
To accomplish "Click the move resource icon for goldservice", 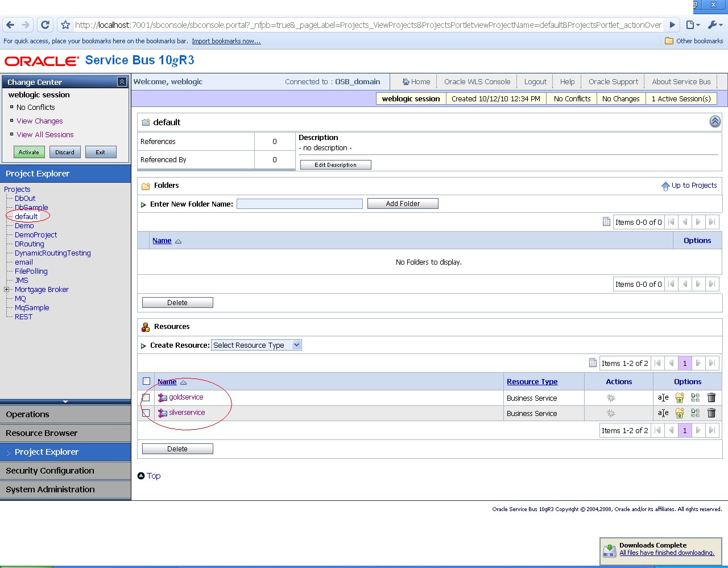I will tap(679, 398).
